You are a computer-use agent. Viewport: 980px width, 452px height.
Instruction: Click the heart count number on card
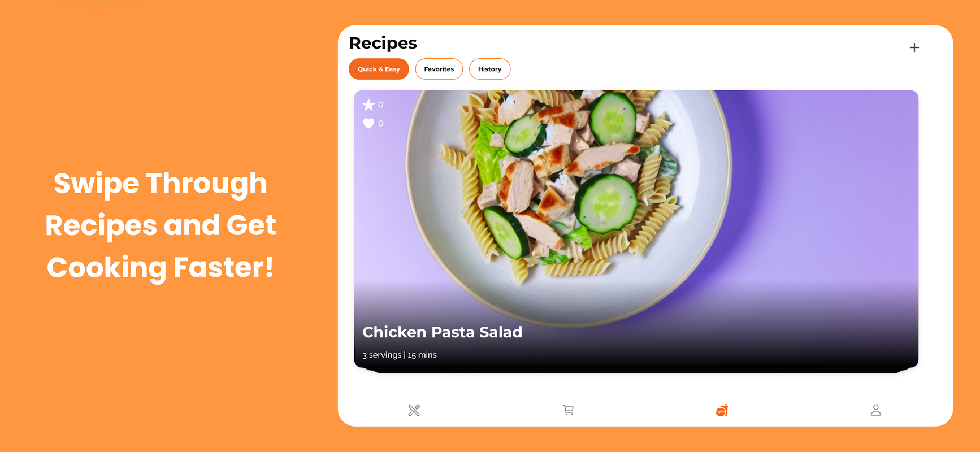tap(381, 123)
